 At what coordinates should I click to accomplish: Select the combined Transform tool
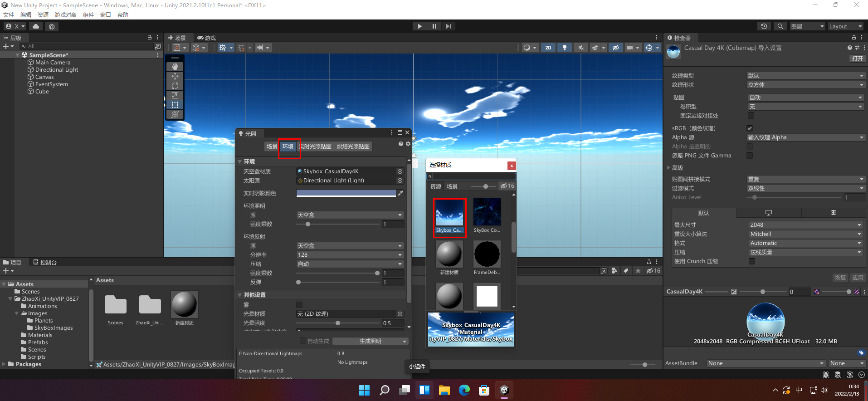175,114
